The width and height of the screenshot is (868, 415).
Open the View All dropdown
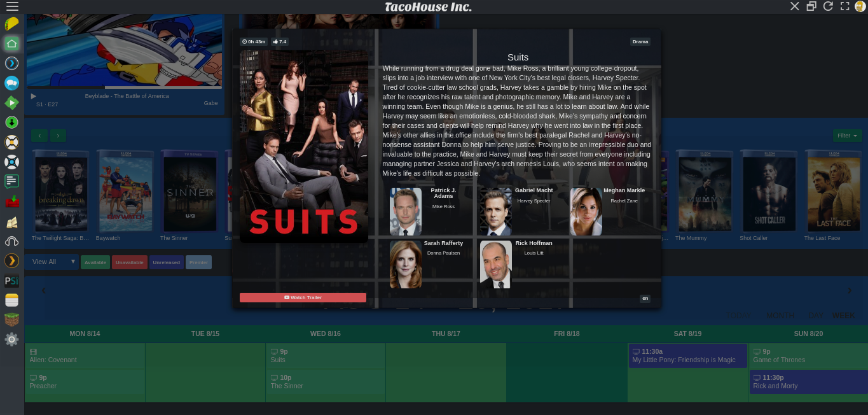pos(53,262)
